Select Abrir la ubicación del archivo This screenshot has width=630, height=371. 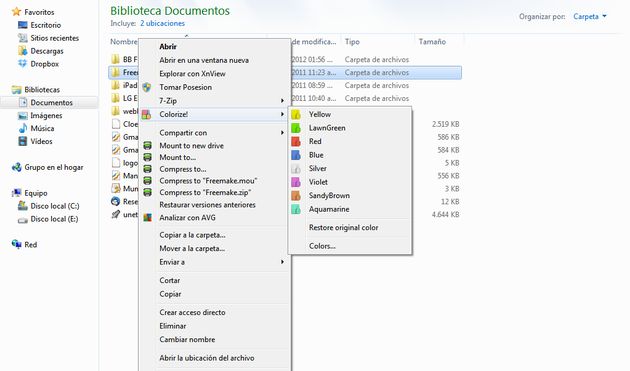(207, 358)
